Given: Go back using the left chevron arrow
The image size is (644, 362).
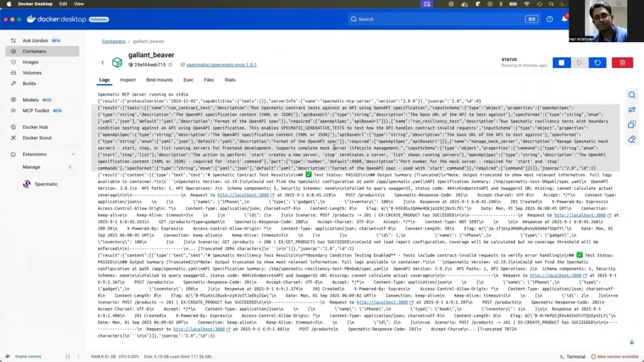Looking at the screenshot, I should coord(103,63).
